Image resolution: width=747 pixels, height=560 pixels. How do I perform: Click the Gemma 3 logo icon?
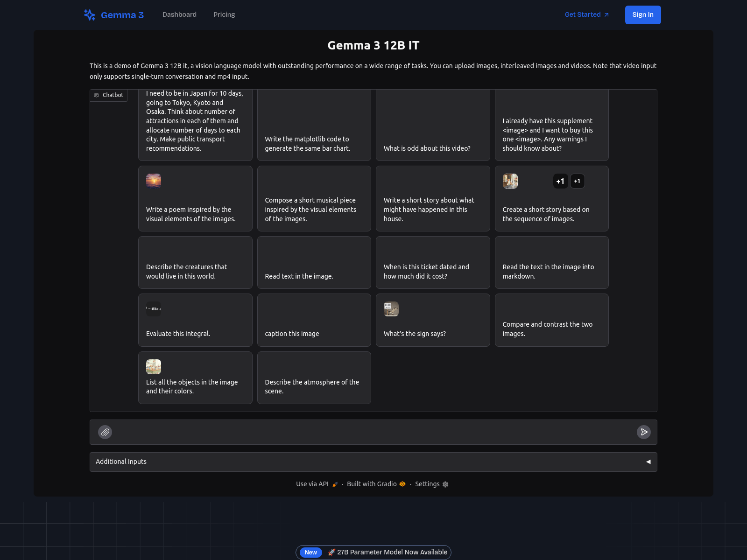point(89,14)
